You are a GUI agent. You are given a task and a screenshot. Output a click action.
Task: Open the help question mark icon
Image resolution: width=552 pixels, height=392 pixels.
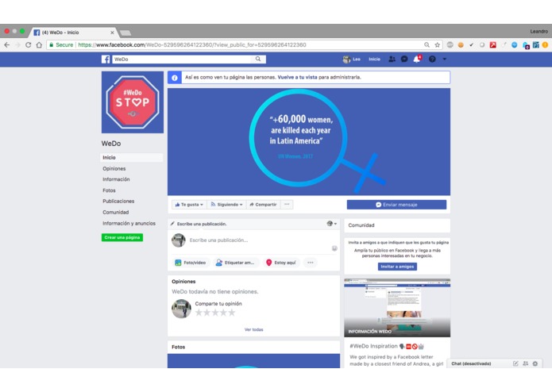coord(432,59)
